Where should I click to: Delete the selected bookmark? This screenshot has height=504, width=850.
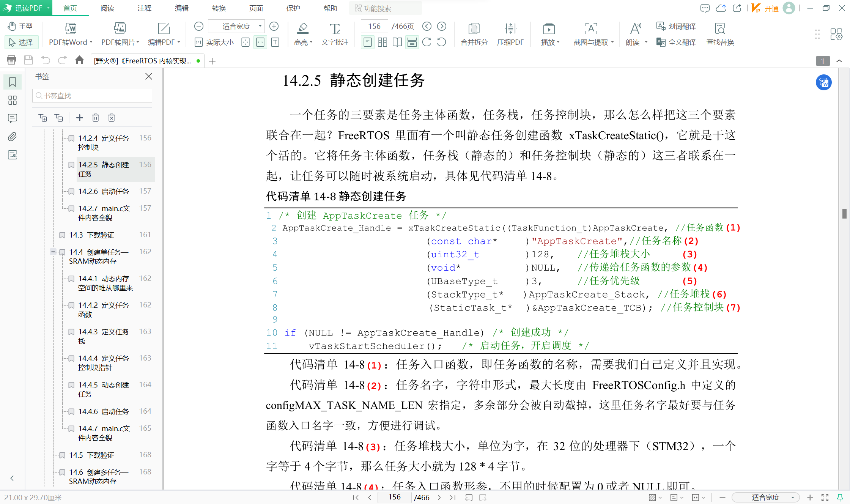[96, 118]
